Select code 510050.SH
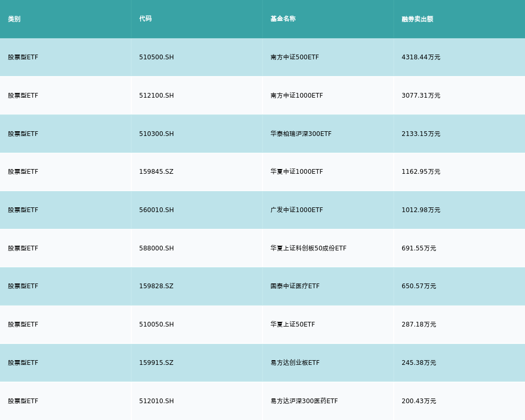The width and height of the screenshot is (525, 420). tap(156, 324)
